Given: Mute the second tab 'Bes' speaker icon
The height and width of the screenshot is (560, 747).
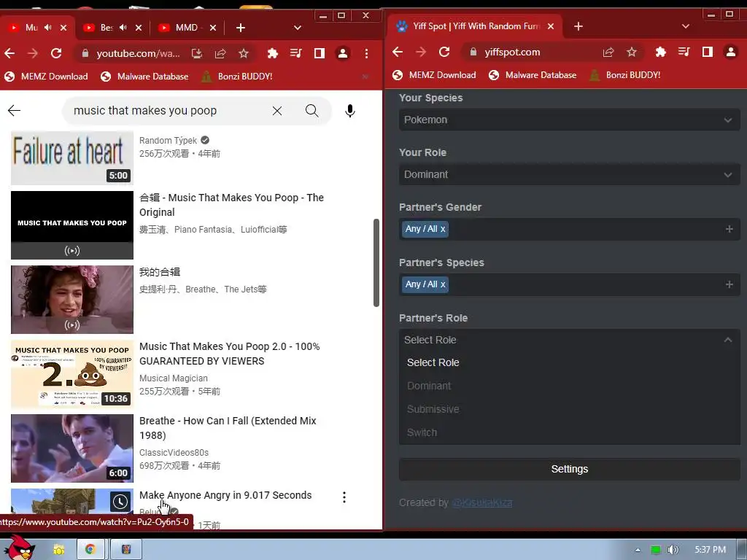Looking at the screenshot, I should pyautogui.click(x=123, y=28).
